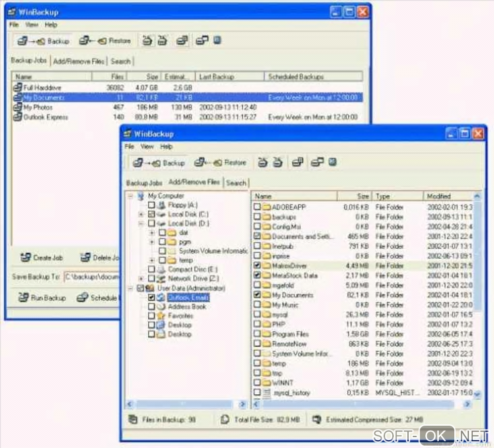Screen dimensions: 494x448
Task: Expand the dat folder node
Action: (152, 233)
